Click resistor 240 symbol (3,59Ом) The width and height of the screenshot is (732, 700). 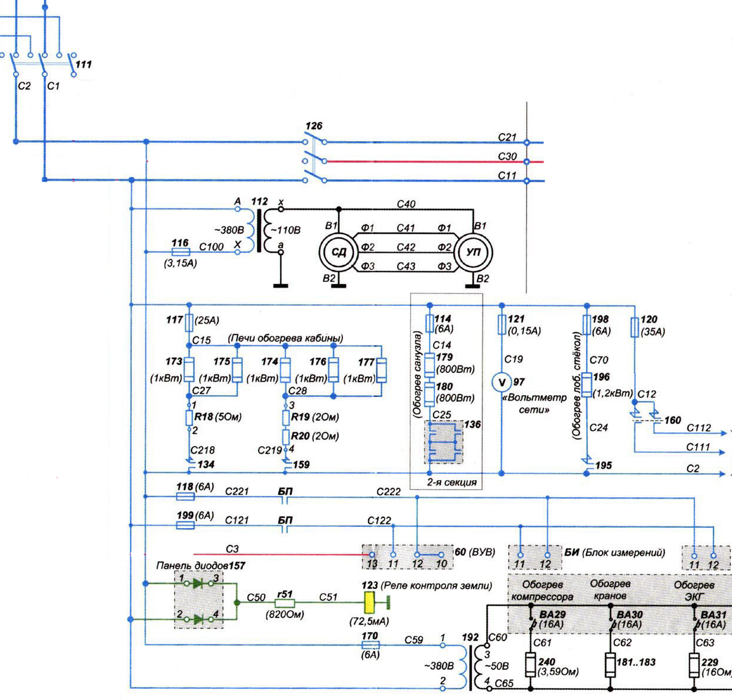coord(530,666)
